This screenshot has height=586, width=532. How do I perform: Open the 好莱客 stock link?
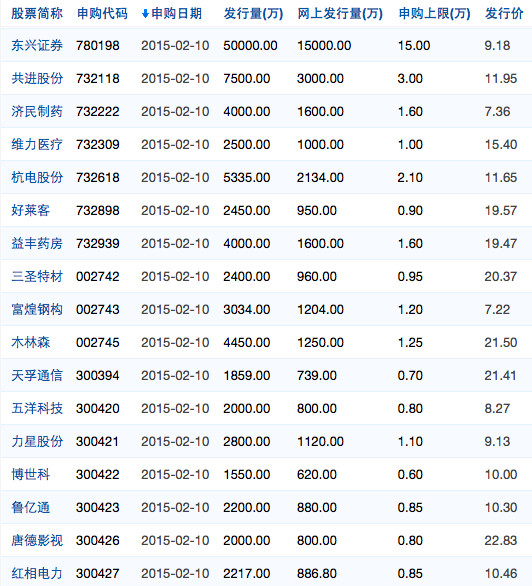[31, 210]
